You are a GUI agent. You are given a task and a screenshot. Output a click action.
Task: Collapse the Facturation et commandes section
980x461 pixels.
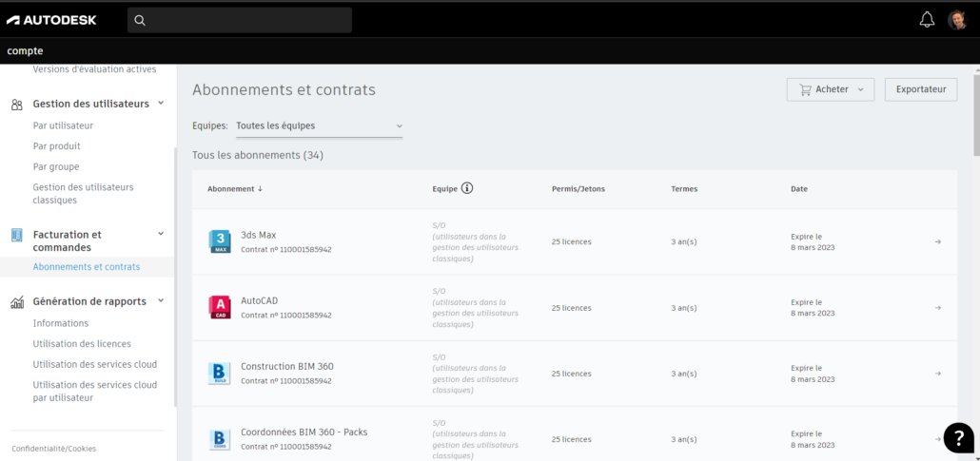[161, 234]
